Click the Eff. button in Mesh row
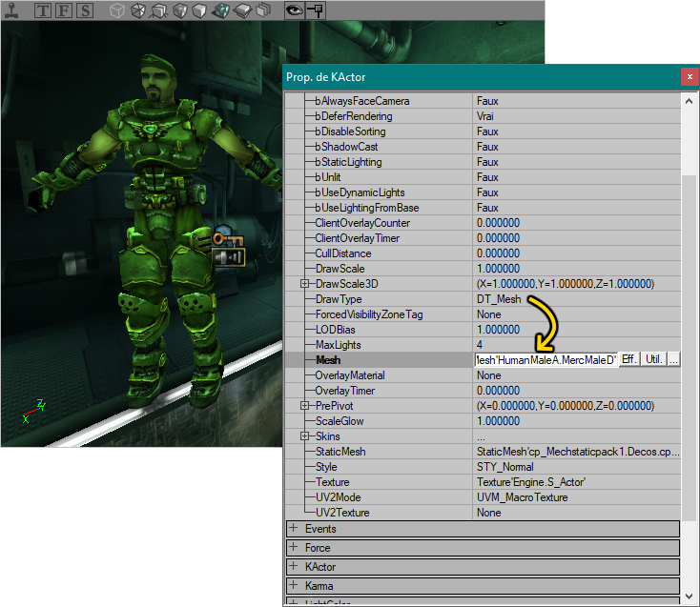The width and height of the screenshot is (700, 607). (x=629, y=359)
